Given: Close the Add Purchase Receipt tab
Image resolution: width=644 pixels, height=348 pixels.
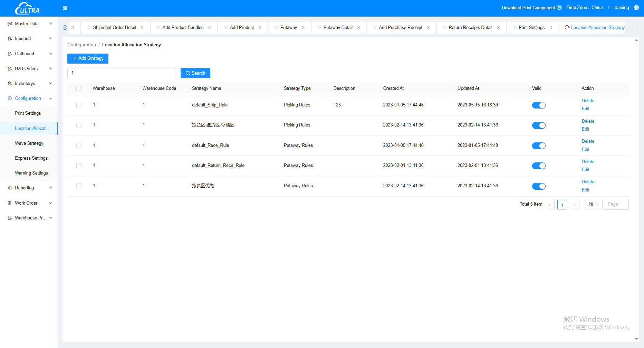Looking at the screenshot, I should tap(428, 28).
